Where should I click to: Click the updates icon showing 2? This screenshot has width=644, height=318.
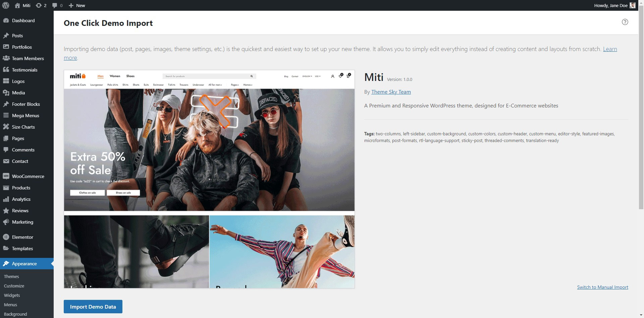coord(39,5)
